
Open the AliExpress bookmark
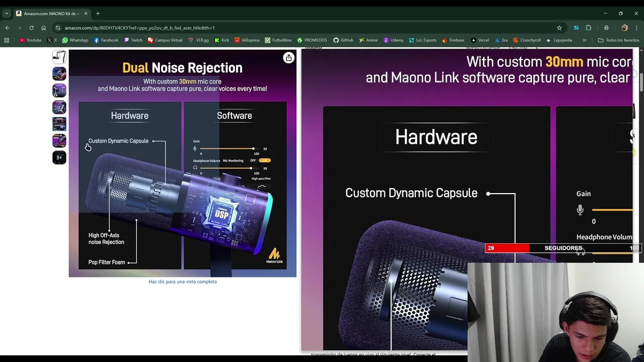247,40
